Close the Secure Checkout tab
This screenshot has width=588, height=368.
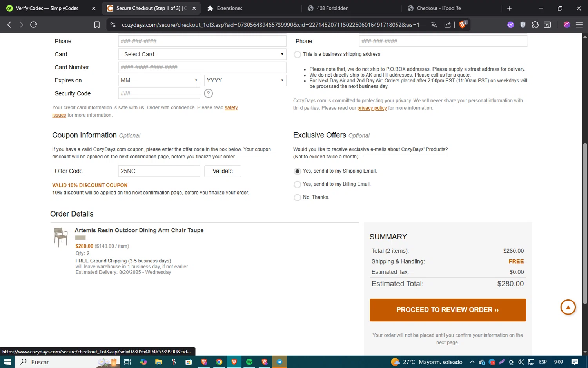194,8
